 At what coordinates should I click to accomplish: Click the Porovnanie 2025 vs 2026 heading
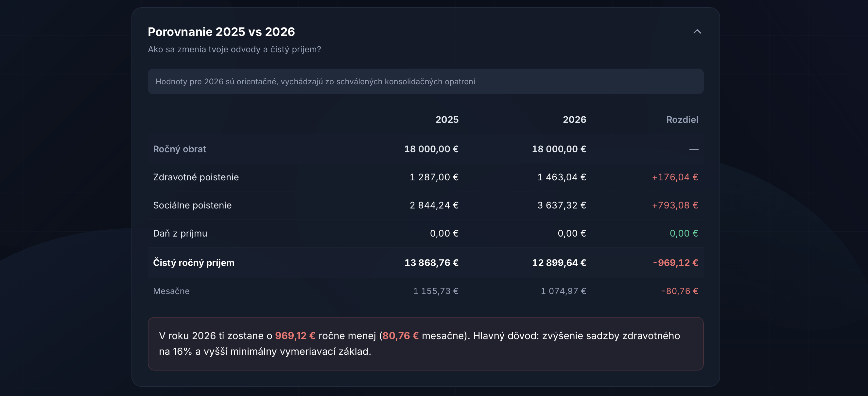pos(221,32)
